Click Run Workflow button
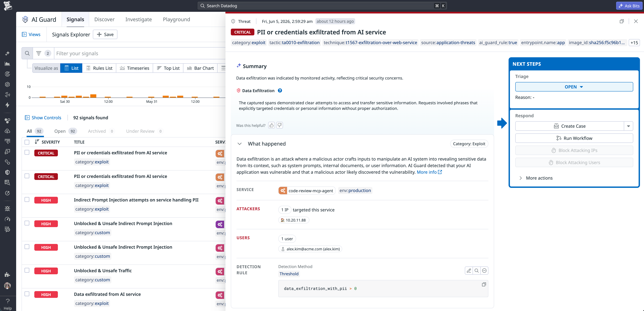Viewport: 644px width, 311px height. (574, 138)
